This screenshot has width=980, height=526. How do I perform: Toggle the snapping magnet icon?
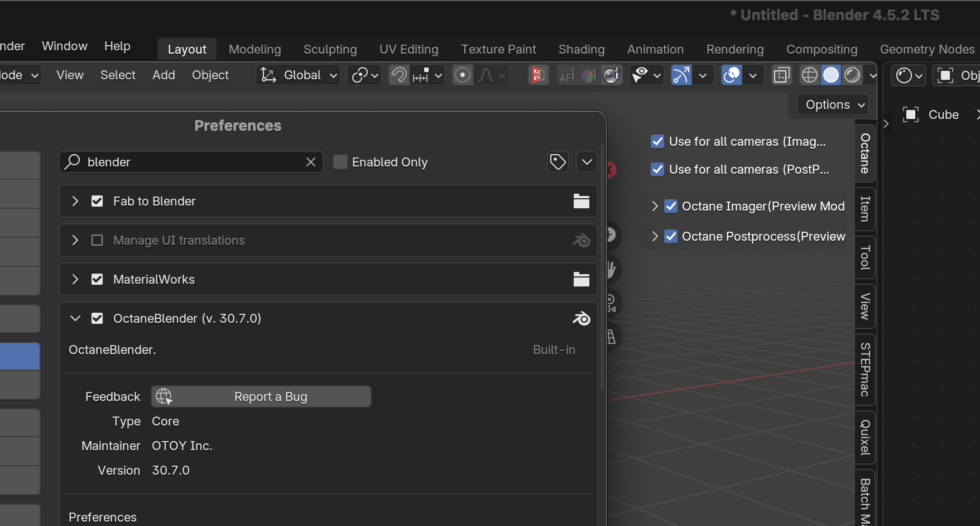click(x=398, y=75)
